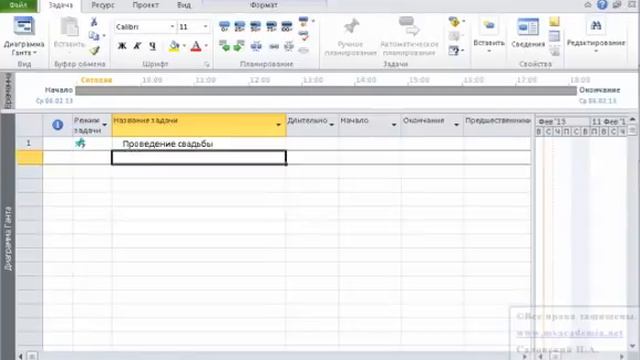
Task: Open task Сведения information button
Action: 528,33
